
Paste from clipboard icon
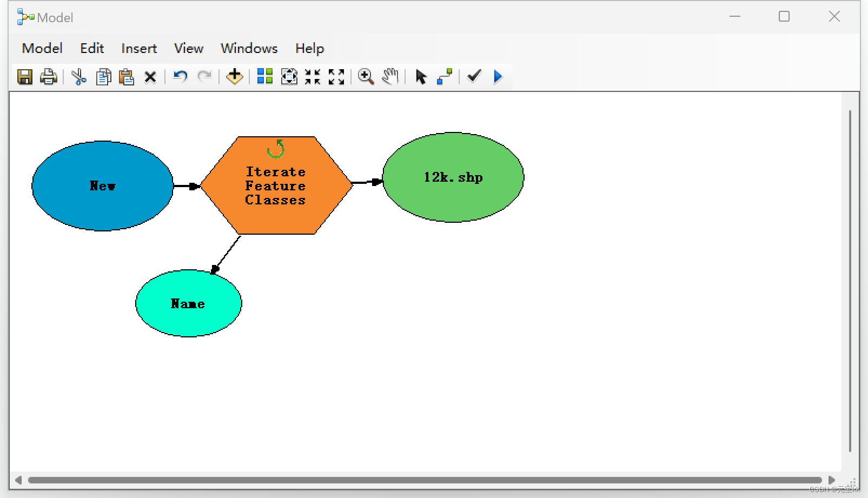(x=127, y=77)
